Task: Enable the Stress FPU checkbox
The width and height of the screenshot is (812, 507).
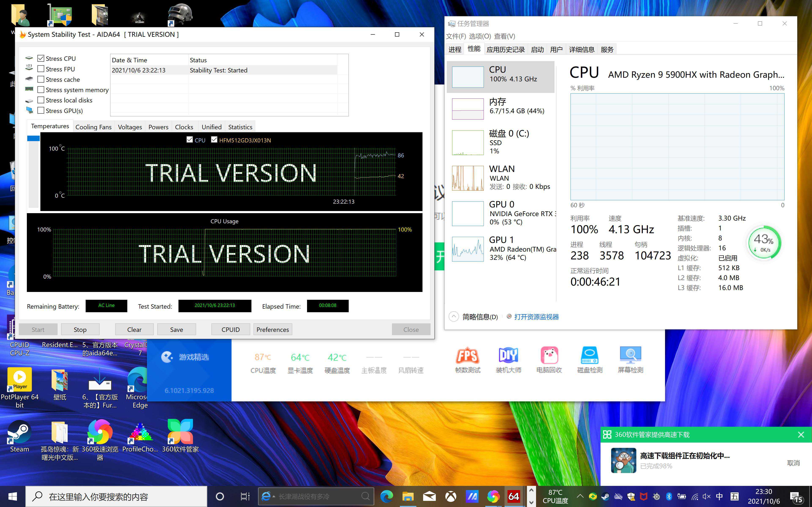Action: point(41,69)
